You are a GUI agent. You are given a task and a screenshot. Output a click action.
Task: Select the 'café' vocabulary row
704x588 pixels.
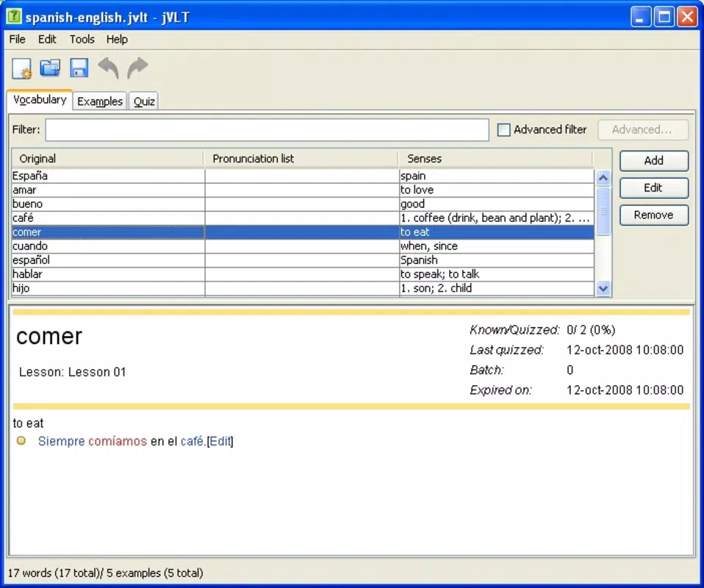303,218
